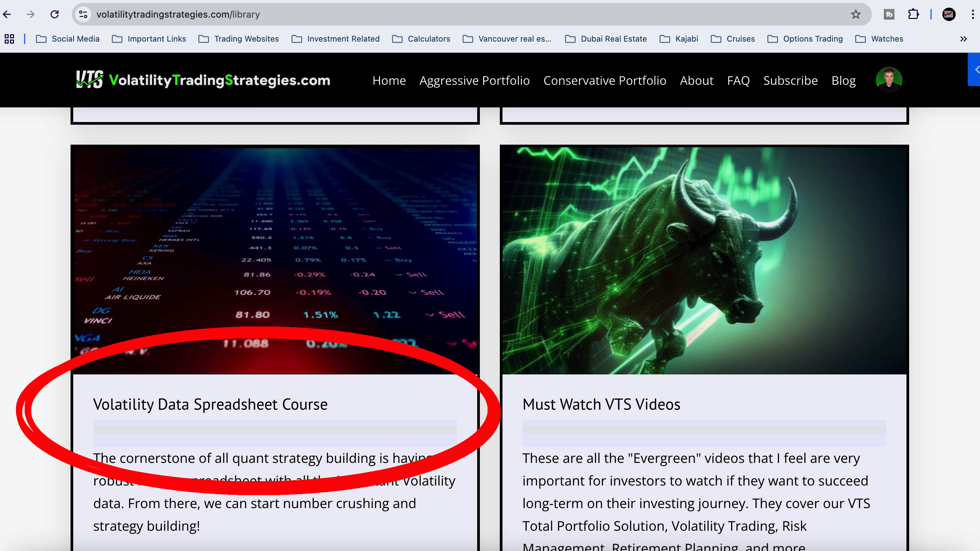The width and height of the screenshot is (980, 551).
Task: Open the Extensions puzzle-piece menu
Action: (x=913, y=14)
